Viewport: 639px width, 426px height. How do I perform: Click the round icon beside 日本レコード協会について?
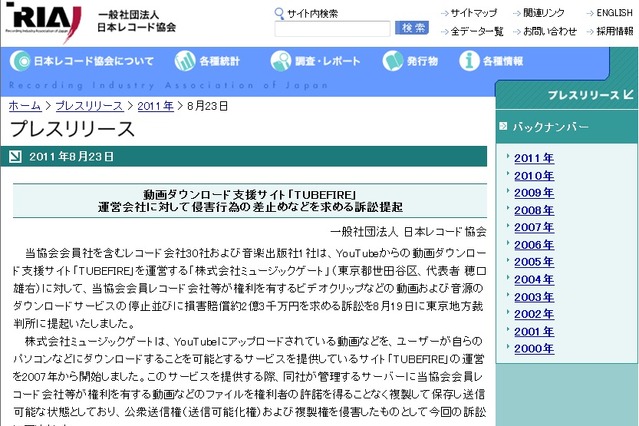pyautogui.click(x=20, y=61)
